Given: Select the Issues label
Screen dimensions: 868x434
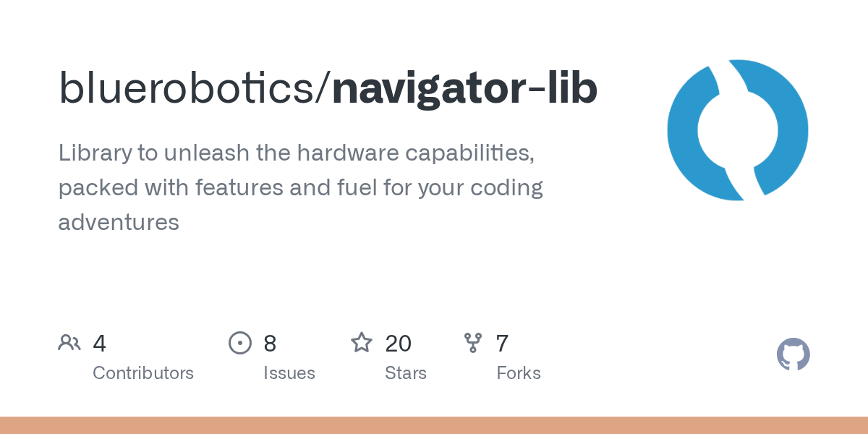Looking at the screenshot, I should 289,373.
